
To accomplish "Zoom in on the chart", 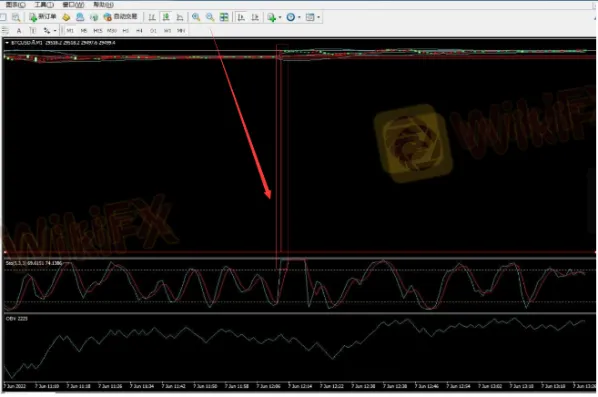I will click(x=196, y=17).
